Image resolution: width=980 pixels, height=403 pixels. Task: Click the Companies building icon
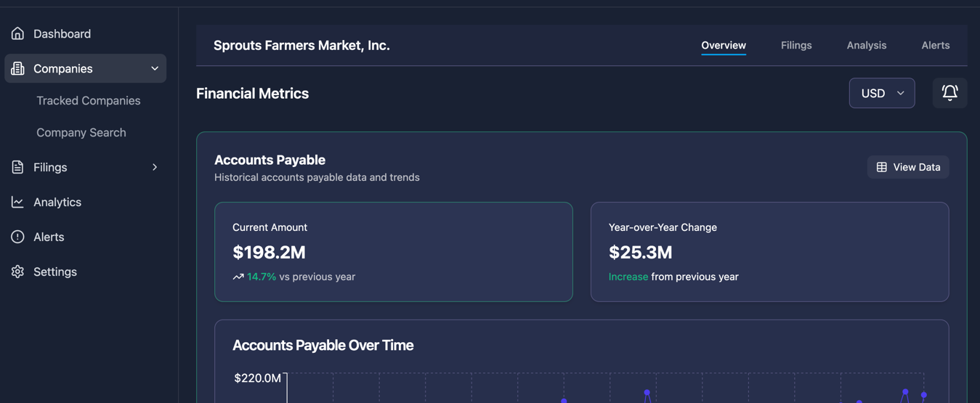(17, 68)
